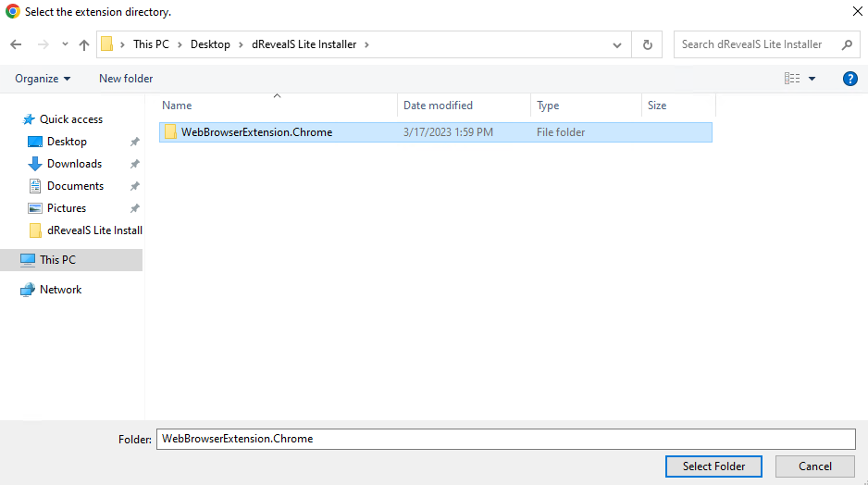
Task: Expand chevron after dRevealS Lite Installer breadcrumb
Action: (366, 44)
